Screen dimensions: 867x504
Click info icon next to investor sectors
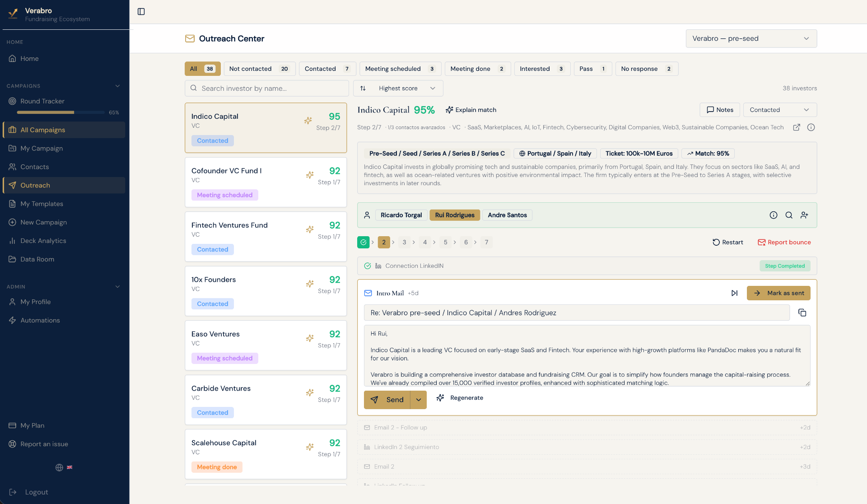click(811, 127)
